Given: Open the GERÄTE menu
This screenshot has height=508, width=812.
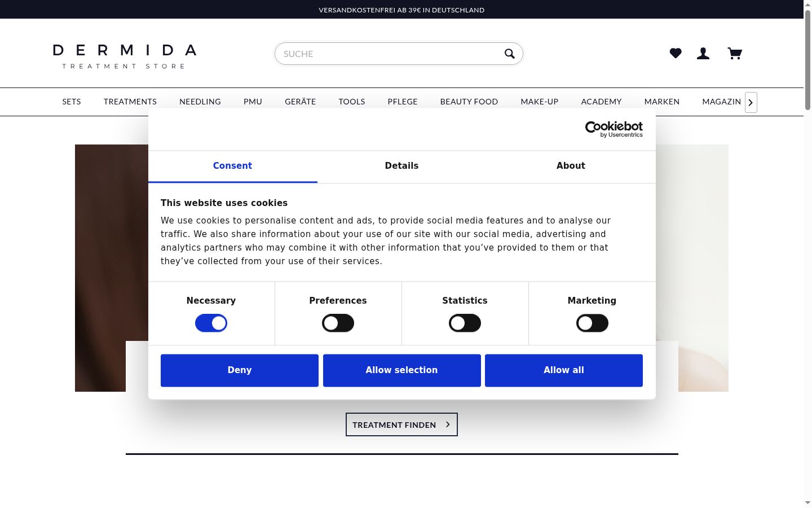Looking at the screenshot, I should pyautogui.click(x=300, y=102).
